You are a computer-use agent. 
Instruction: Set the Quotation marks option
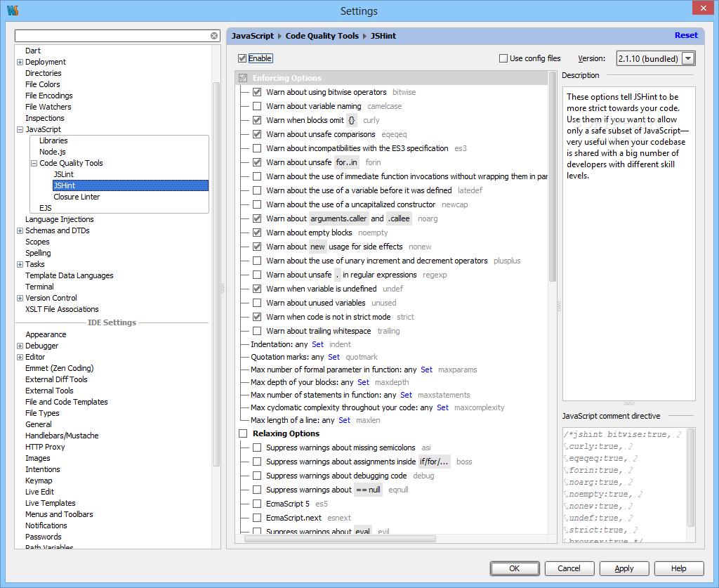coord(334,357)
